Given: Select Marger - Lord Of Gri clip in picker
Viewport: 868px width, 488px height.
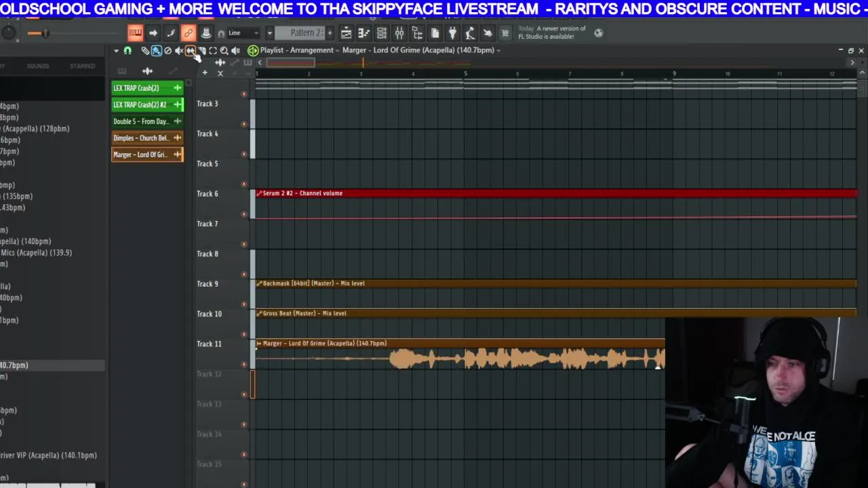Looking at the screenshot, I should 147,155.
